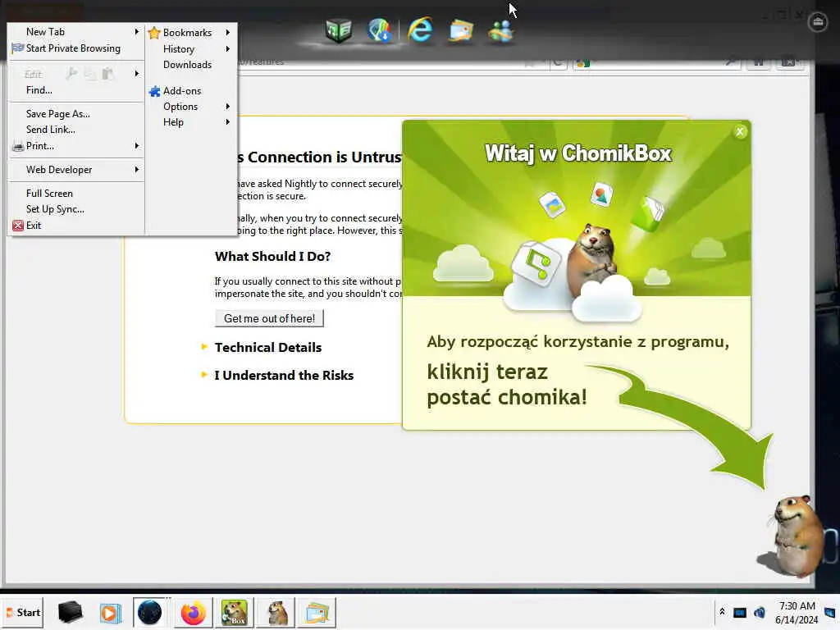Expand the Options submenu arrow
Viewport: 840px width, 630px height.
228,107
